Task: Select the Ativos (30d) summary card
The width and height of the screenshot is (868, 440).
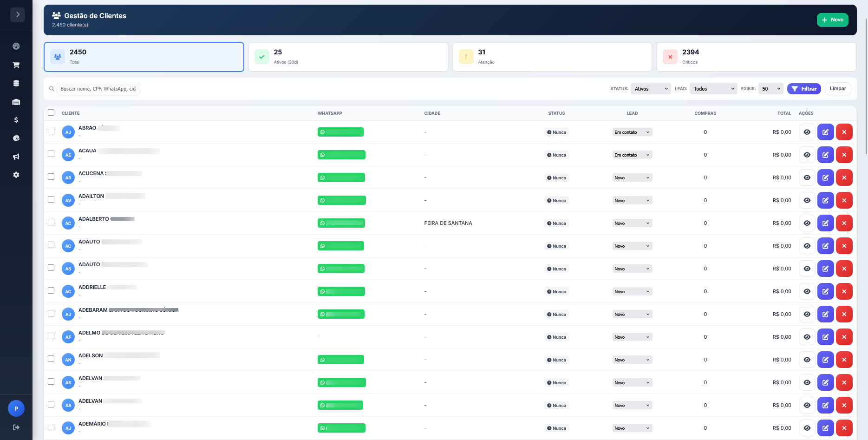Action: click(348, 57)
